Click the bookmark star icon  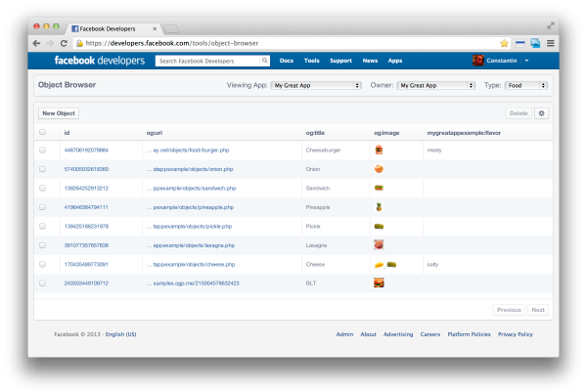[504, 43]
